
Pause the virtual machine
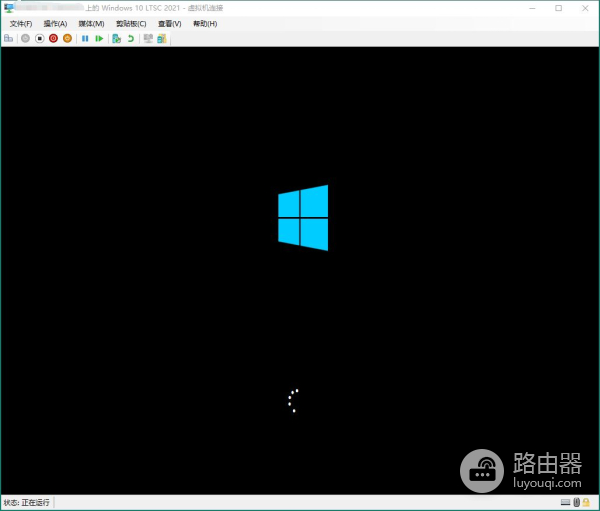(x=85, y=38)
